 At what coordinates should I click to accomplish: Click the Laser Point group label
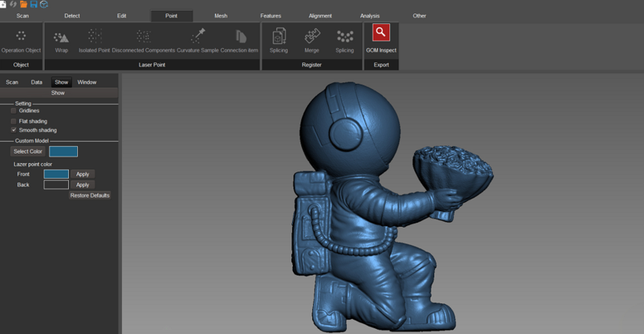pyautogui.click(x=152, y=64)
